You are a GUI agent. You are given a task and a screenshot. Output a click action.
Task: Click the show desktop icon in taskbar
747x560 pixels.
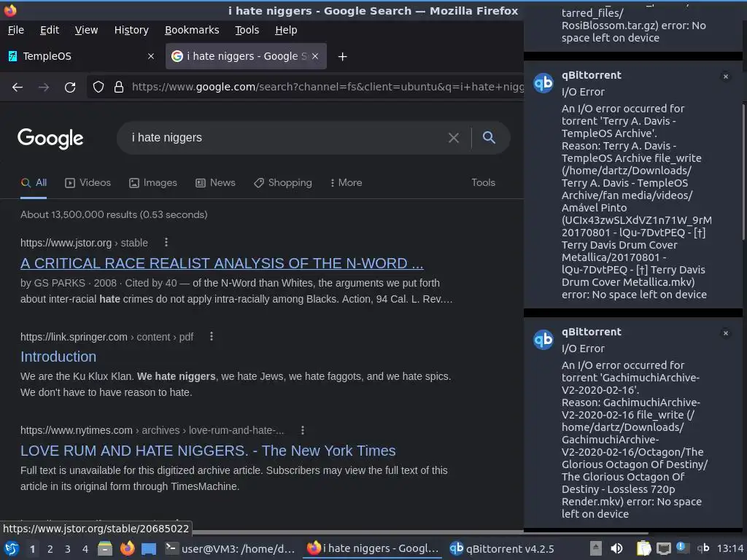point(149,549)
